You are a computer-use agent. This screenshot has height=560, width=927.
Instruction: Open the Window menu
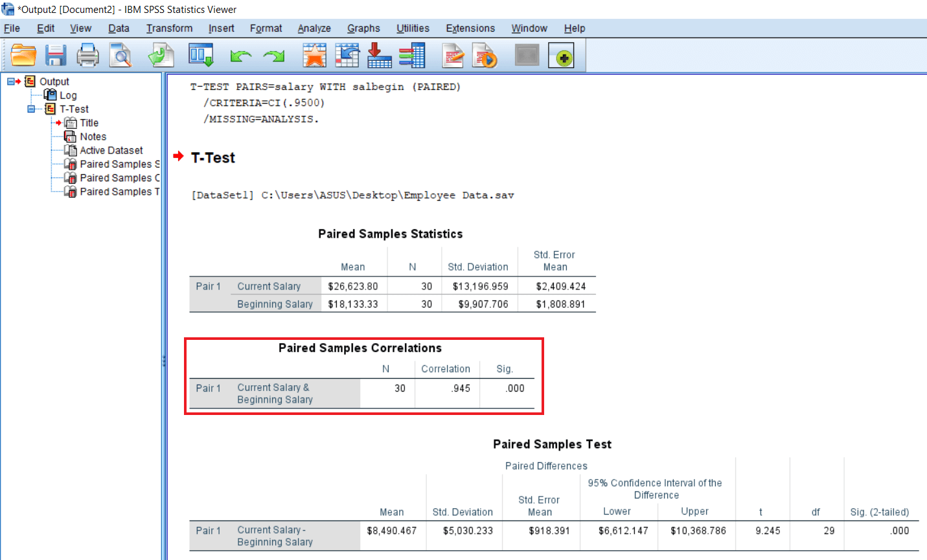click(529, 28)
